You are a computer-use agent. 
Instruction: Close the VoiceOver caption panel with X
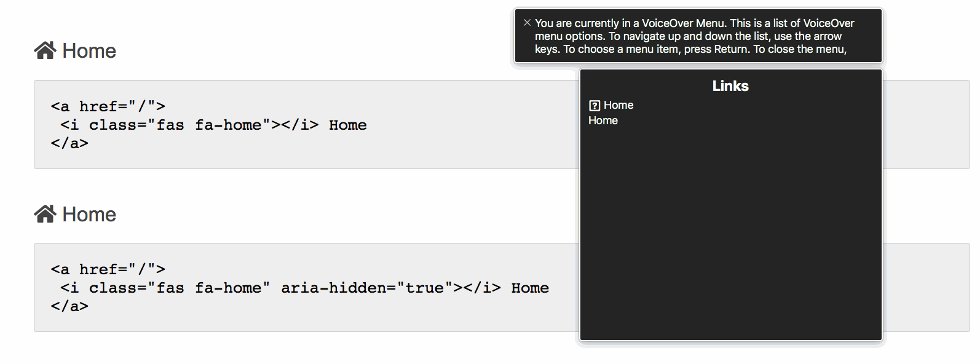click(527, 23)
